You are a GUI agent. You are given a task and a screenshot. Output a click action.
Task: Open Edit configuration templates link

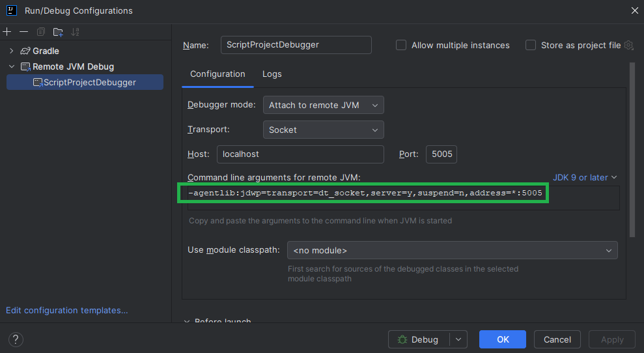pos(67,310)
